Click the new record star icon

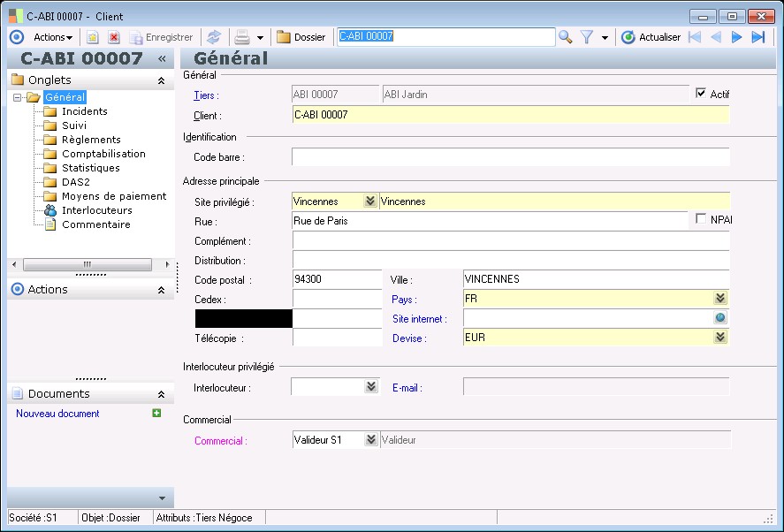[93, 37]
